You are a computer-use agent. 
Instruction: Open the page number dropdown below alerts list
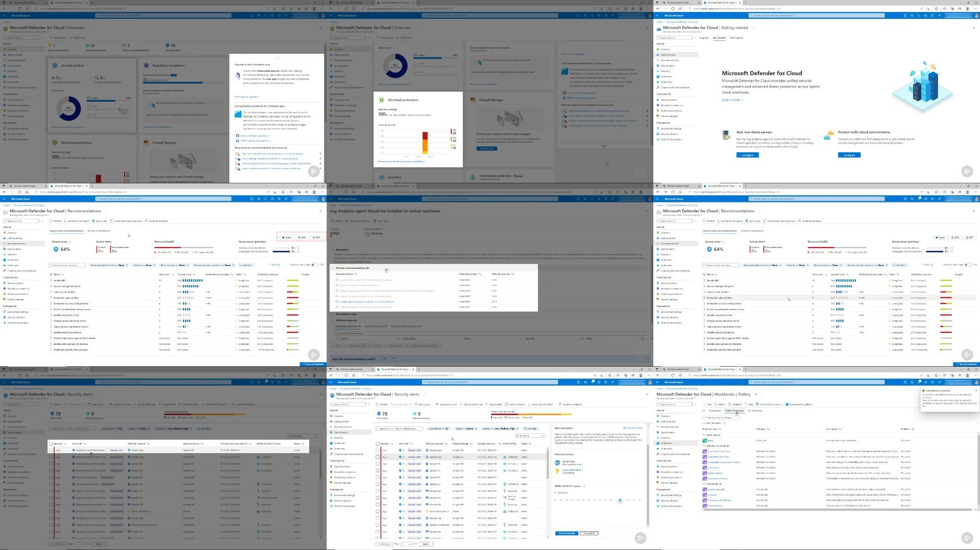tap(406, 544)
